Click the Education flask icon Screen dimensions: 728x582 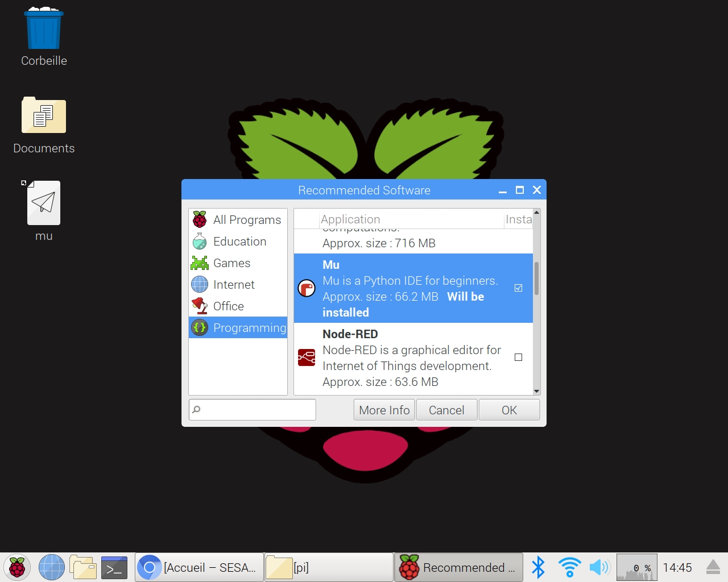pyautogui.click(x=200, y=241)
